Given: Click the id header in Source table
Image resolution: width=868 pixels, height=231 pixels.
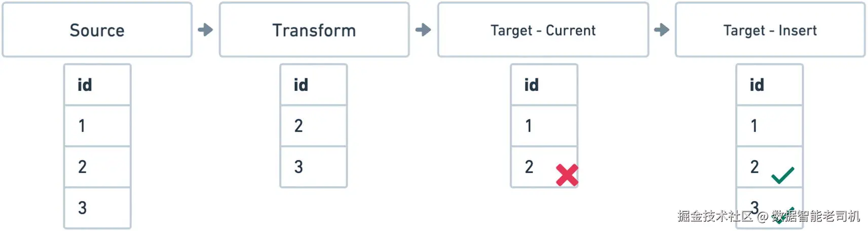Looking at the screenshot, I should (x=97, y=85).
